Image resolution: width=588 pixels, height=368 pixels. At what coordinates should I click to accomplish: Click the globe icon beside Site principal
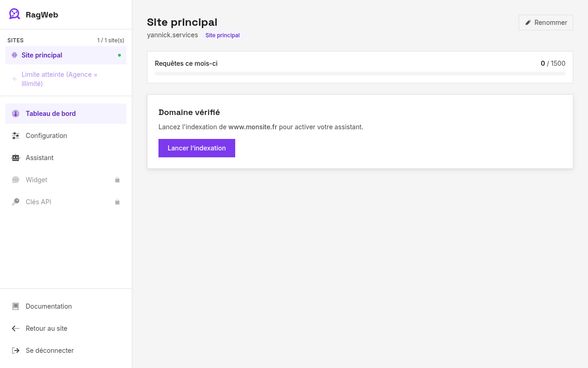pyautogui.click(x=14, y=55)
